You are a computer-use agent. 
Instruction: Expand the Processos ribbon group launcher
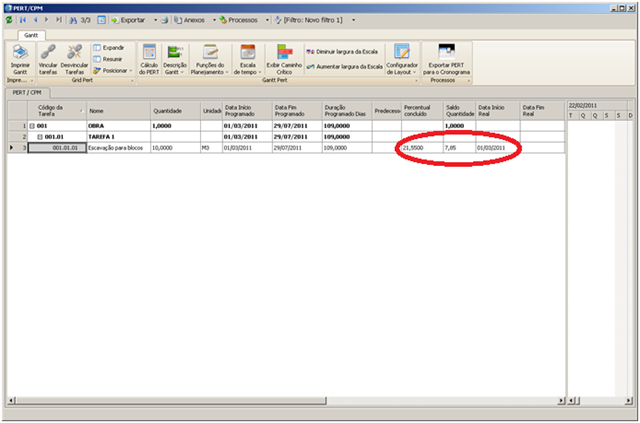tap(468, 81)
